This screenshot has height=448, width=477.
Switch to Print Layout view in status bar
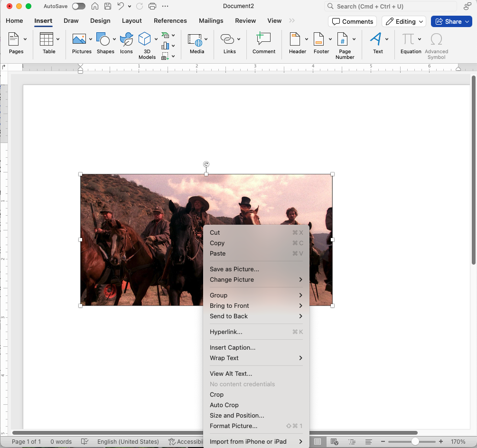point(318,441)
